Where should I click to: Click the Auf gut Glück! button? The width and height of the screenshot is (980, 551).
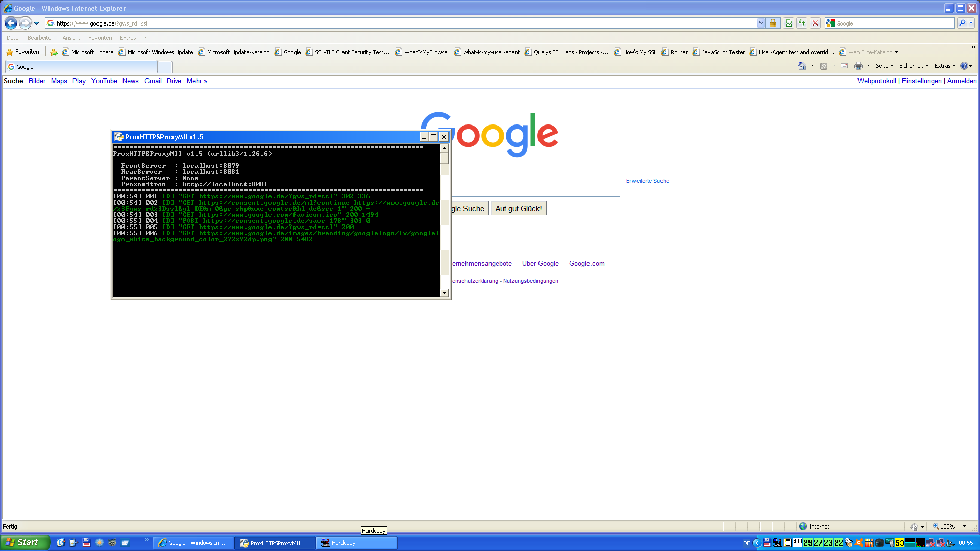click(x=518, y=209)
